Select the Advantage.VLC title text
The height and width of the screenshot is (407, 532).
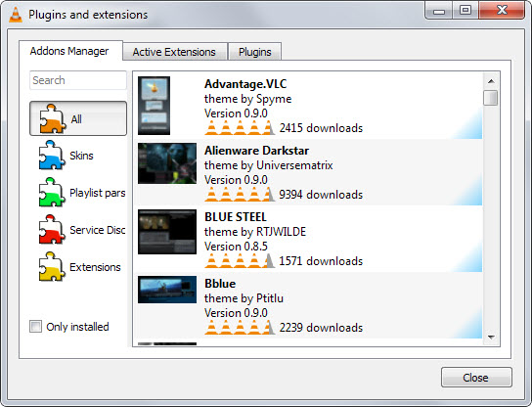coord(245,84)
